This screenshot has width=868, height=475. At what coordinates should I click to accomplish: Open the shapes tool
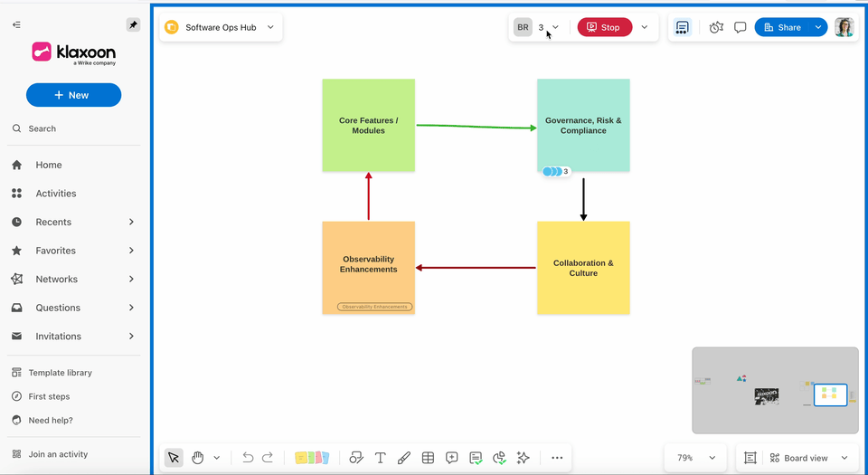(x=356, y=458)
